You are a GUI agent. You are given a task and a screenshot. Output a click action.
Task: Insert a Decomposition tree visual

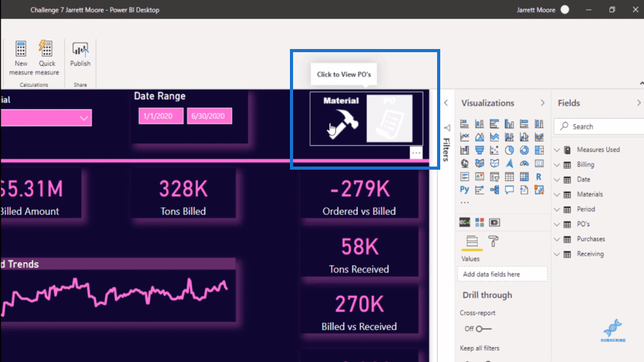pos(494,190)
